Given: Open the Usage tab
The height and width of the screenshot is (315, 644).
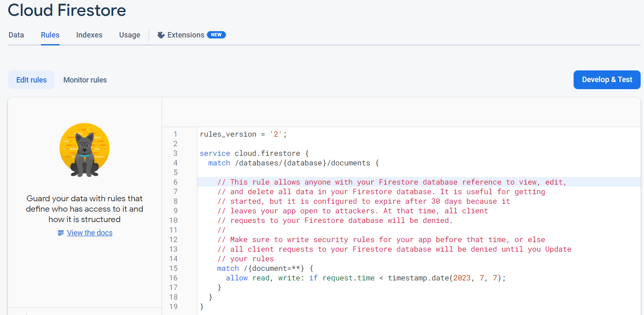Looking at the screenshot, I should [x=130, y=35].
